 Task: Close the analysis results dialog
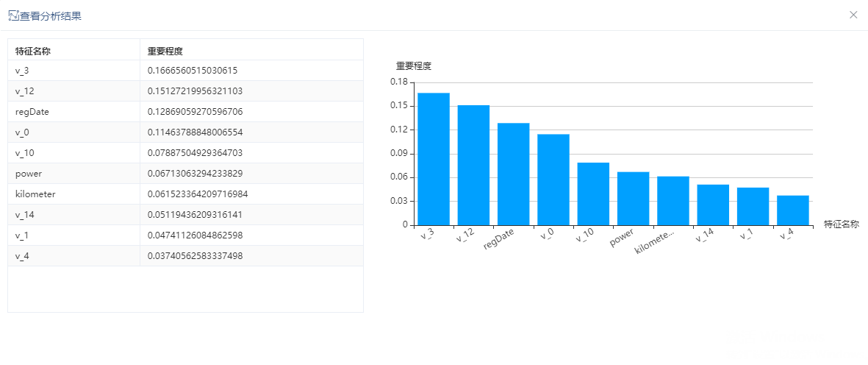click(853, 15)
